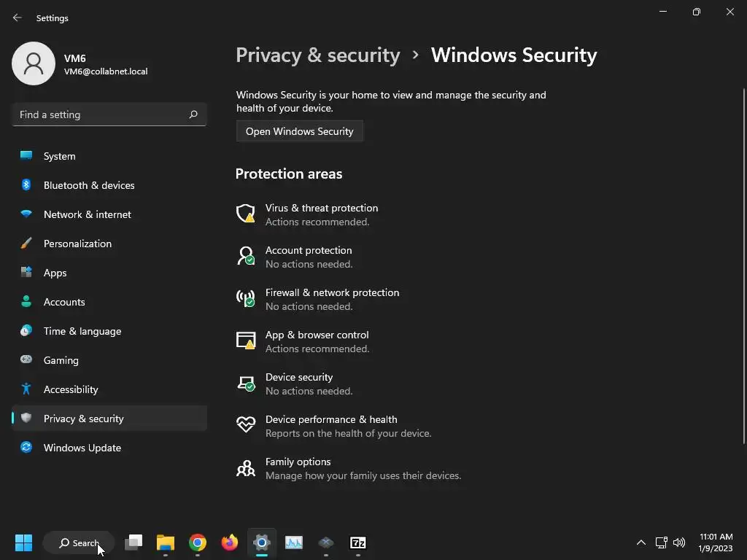Click the magnifier icon in Find a setting
Image resolution: width=747 pixels, height=560 pixels.
tap(193, 114)
